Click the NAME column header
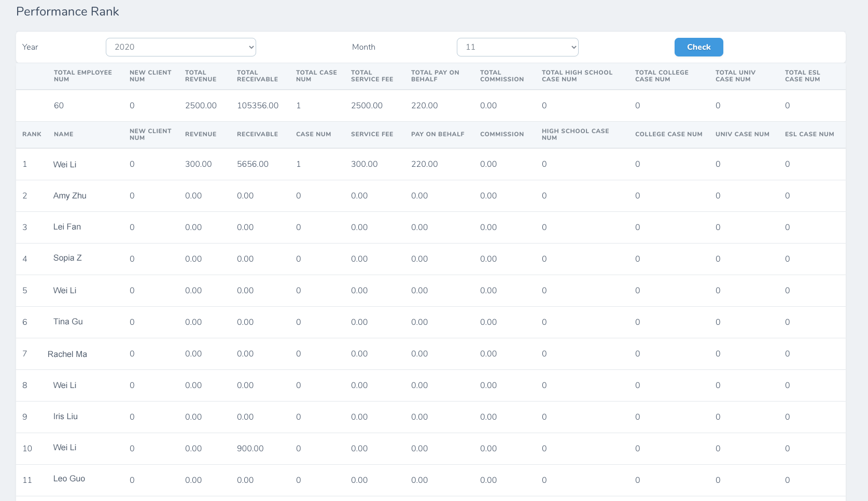The image size is (868, 501). pos(63,134)
